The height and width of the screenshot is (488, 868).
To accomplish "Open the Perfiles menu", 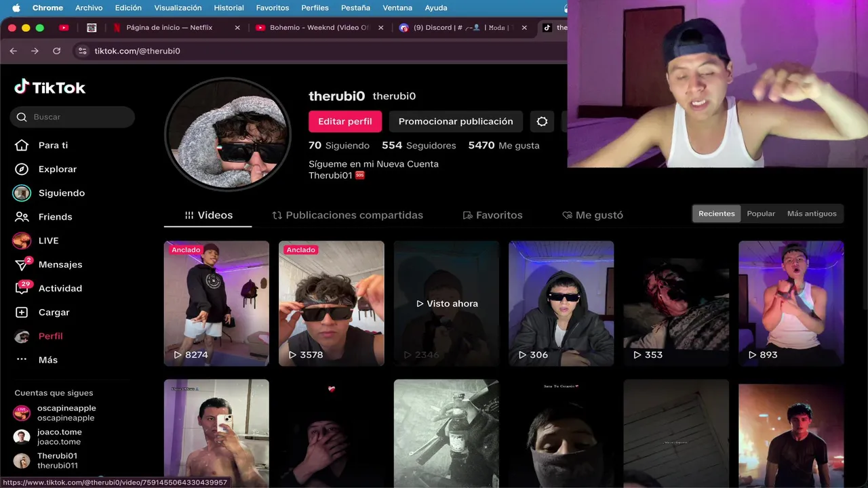I will (x=315, y=7).
